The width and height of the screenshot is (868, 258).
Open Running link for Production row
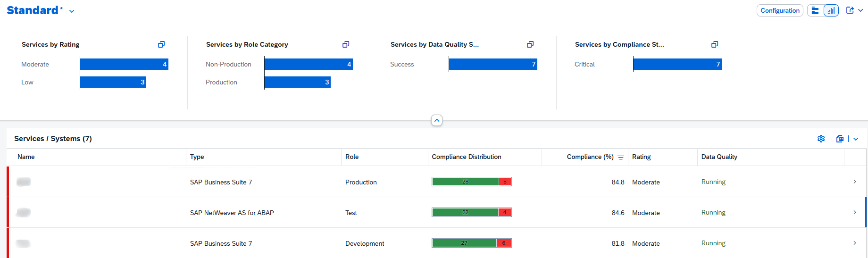713,182
